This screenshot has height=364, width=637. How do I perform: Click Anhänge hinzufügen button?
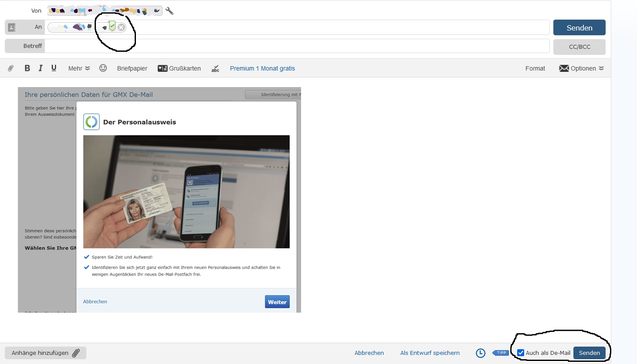45,353
